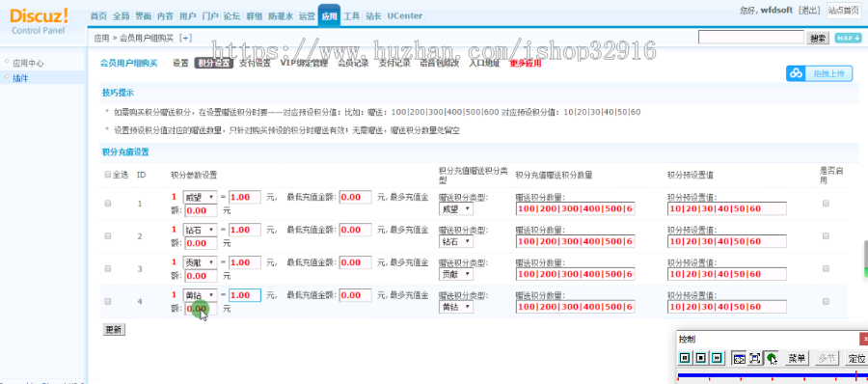
Task: Toggle window display mode icon in the 控制 window
Action: click(x=739, y=358)
